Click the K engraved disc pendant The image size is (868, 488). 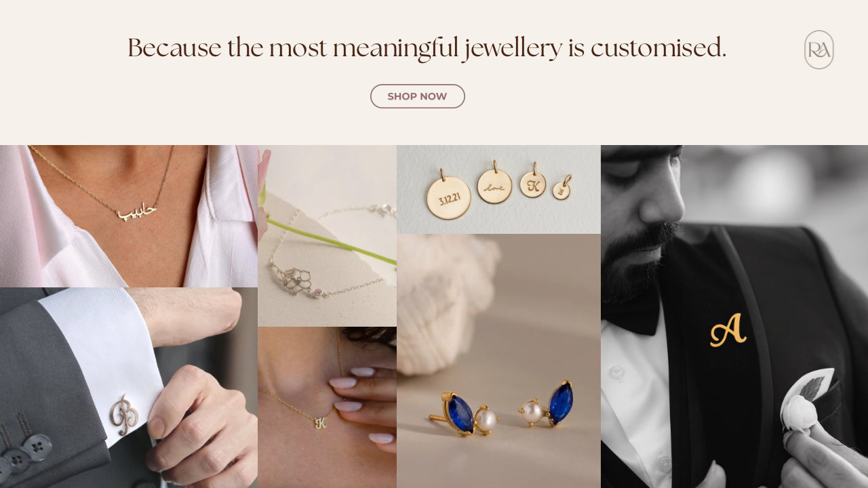533,184
